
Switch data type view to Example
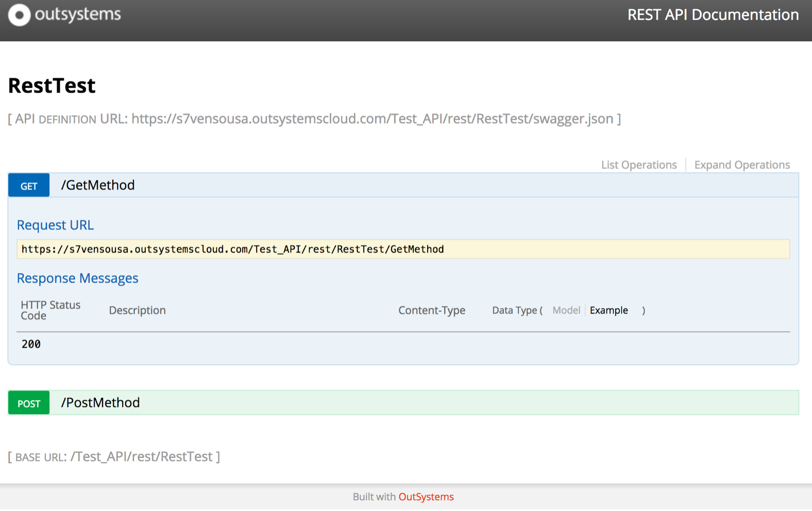pyautogui.click(x=608, y=311)
